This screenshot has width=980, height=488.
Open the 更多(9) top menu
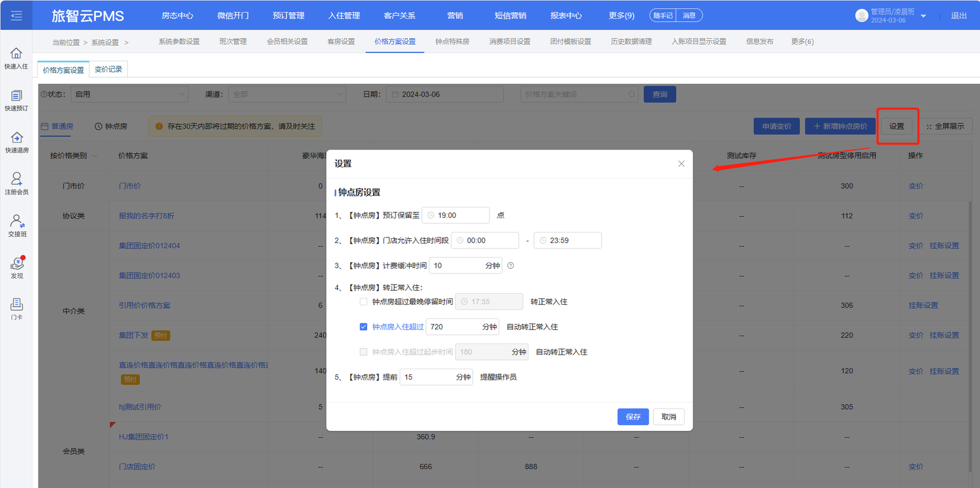621,15
